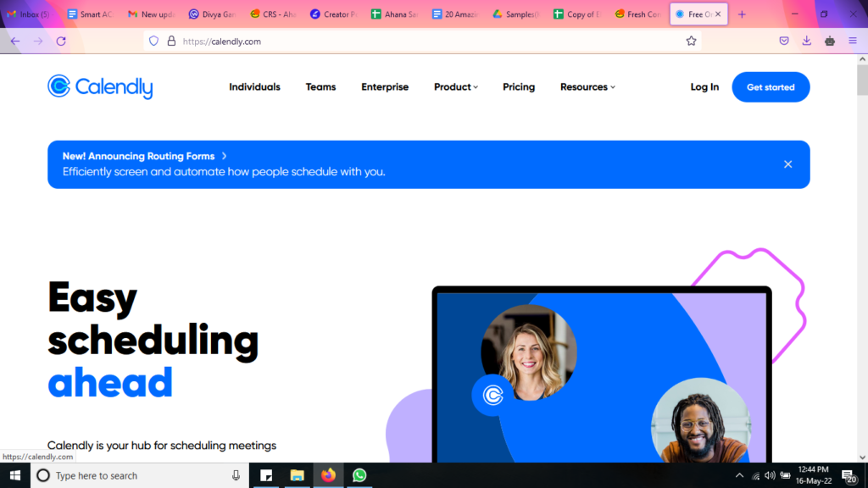Click the scrollbar down arrow
Viewport: 868px width, 488px height.
click(862, 457)
